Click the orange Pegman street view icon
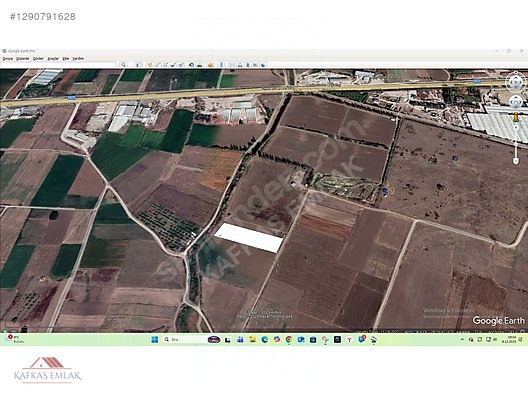The image size is (528, 396). pyautogui.click(x=516, y=118)
